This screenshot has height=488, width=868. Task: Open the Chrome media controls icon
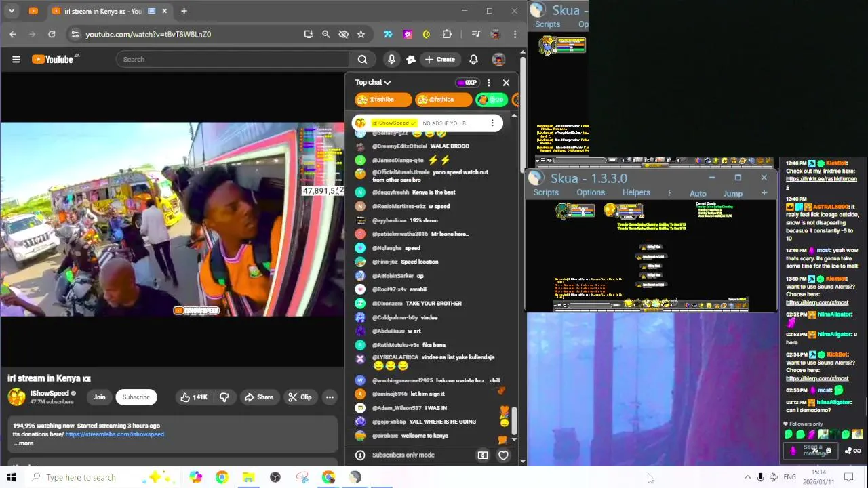pyautogui.click(x=476, y=34)
